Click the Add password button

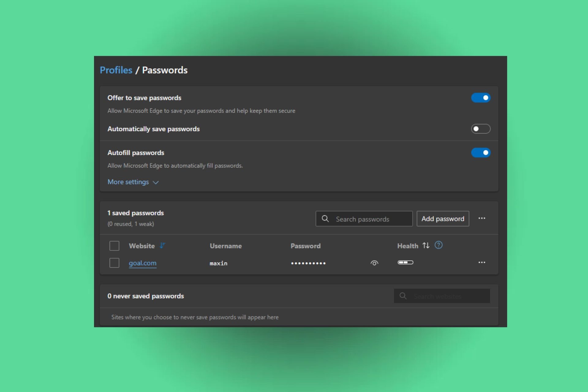pos(443,219)
